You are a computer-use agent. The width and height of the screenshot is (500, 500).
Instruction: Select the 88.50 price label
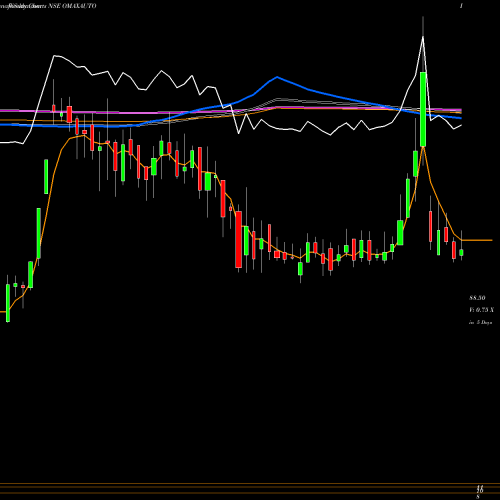click(x=477, y=298)
